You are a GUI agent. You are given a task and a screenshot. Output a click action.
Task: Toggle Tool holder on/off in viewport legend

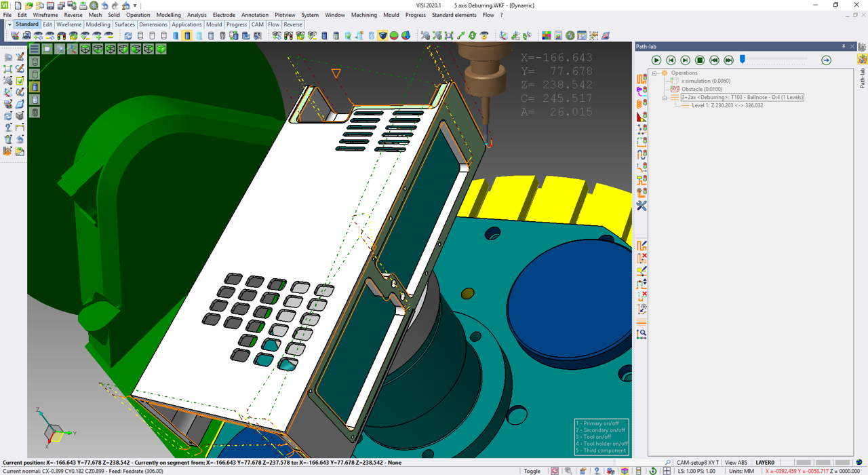click(601, 444)
